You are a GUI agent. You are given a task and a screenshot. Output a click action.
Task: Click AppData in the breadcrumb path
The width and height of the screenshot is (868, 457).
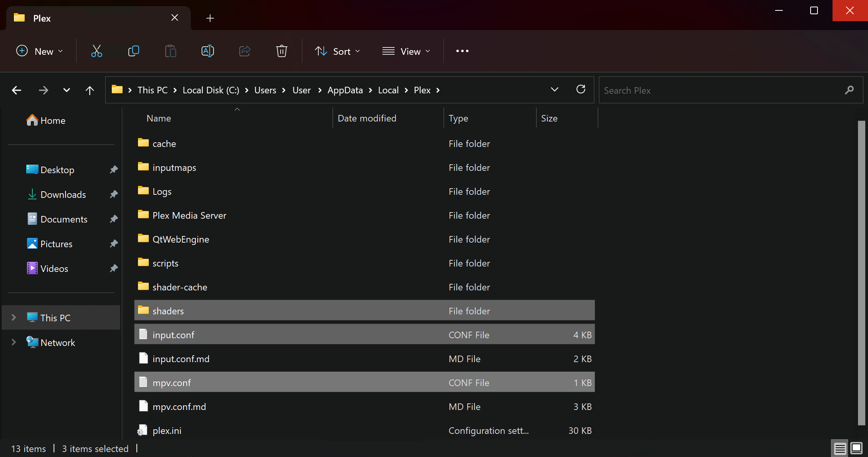click(345, 90)
